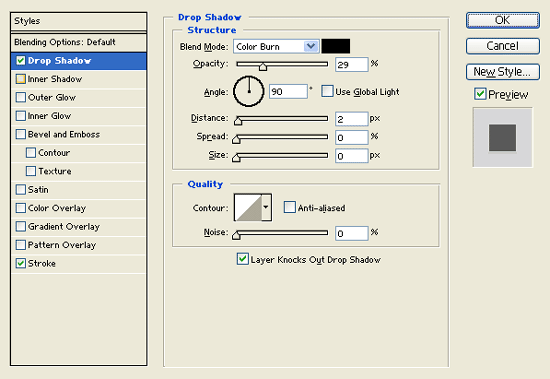Open the Blend Mode dropdown
Image resolution: width=550 pixels, height=379 pixels.
(x=276, y=46)
